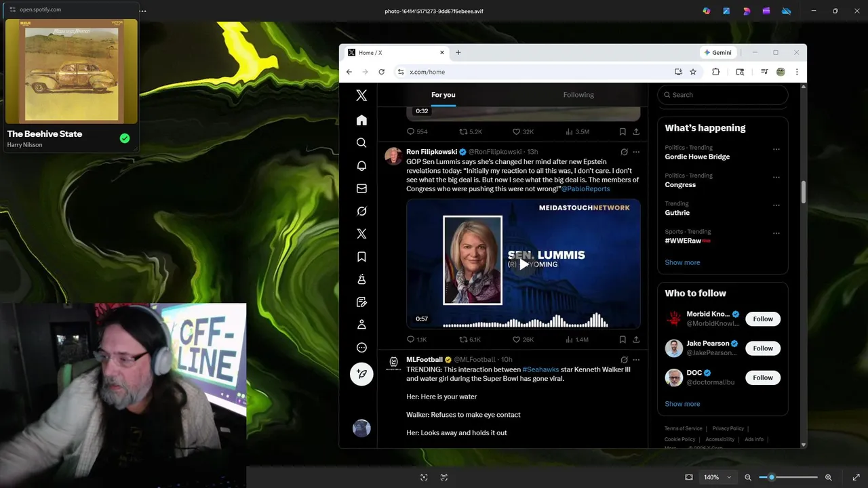Open the #Seahawks hashtag link
This screenshot has height=488, width=868.
(x=540, y=369)
